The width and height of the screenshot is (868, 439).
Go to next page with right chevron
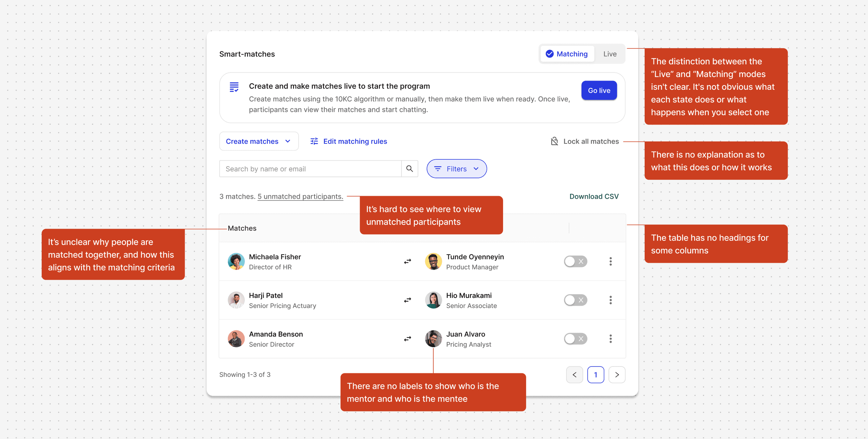click(617, 375)
